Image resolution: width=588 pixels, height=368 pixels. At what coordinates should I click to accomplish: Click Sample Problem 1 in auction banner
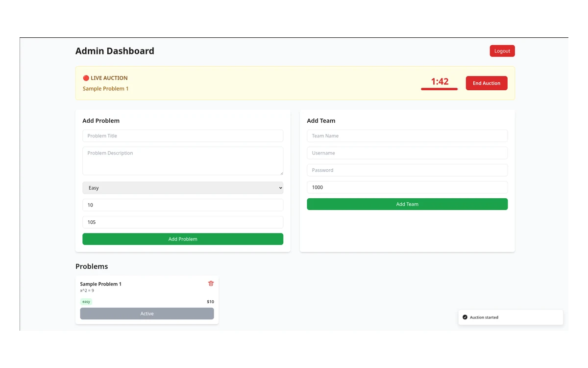(105, 89)
